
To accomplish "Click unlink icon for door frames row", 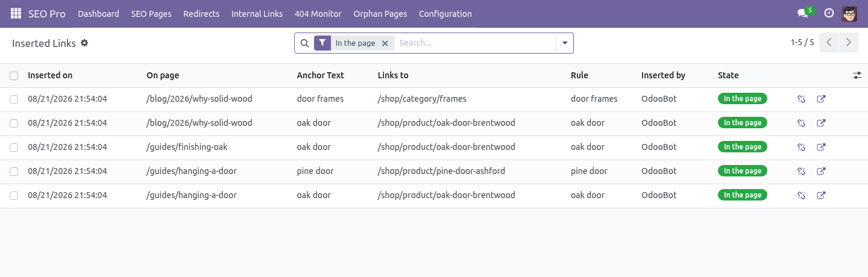I will pos(801,99).
